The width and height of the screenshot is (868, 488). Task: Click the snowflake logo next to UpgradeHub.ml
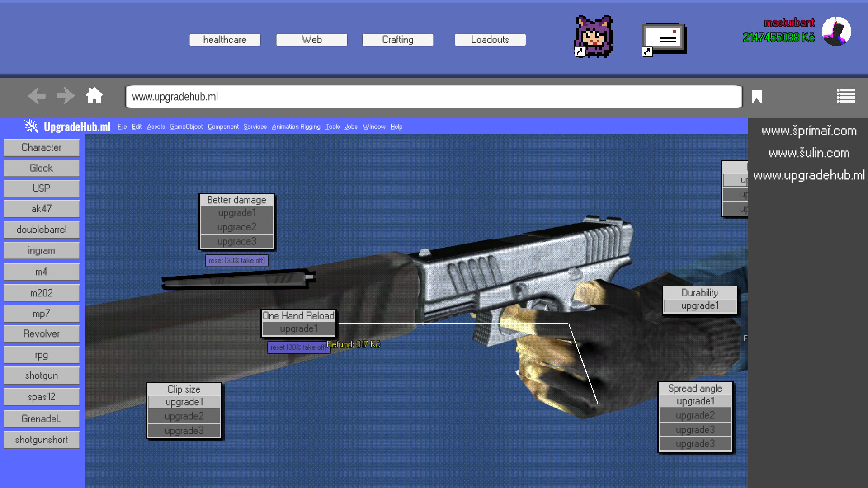point(31,127)
